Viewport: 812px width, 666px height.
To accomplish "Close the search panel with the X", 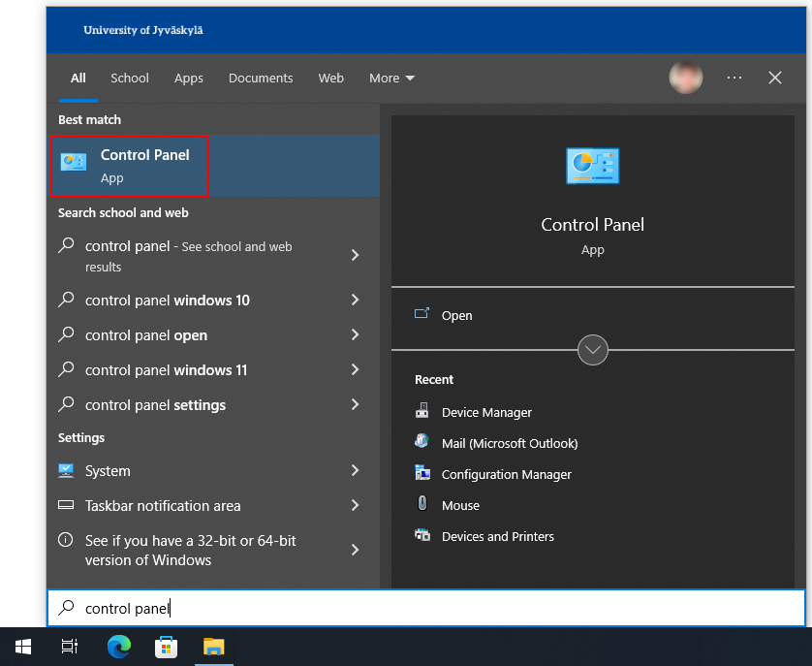I will (775, 78).
